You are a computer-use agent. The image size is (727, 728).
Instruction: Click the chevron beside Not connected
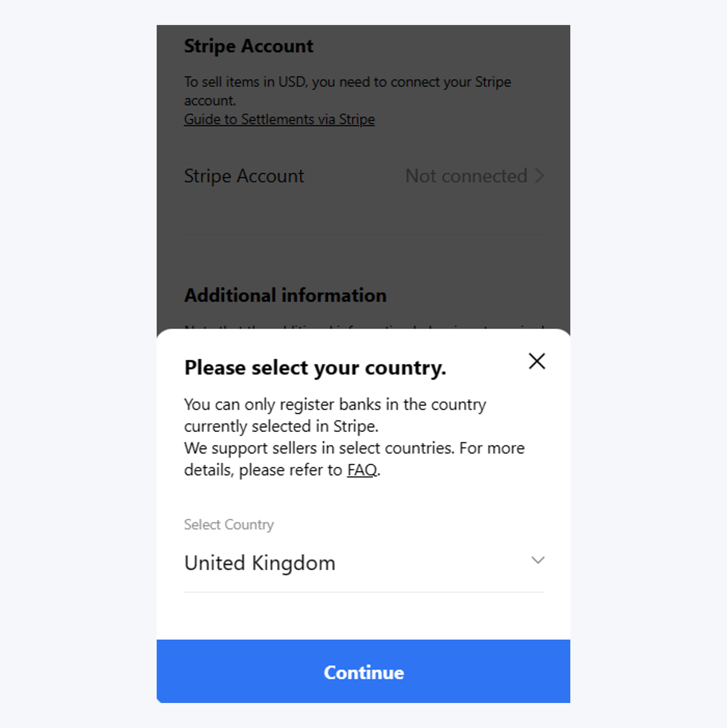point(540,176)
